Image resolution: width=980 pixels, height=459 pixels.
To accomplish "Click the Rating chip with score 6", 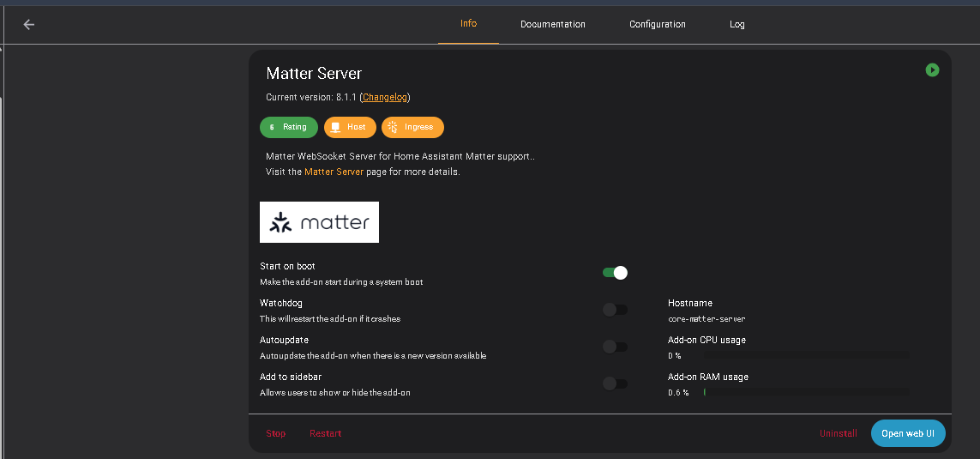I will click(289, 127).
